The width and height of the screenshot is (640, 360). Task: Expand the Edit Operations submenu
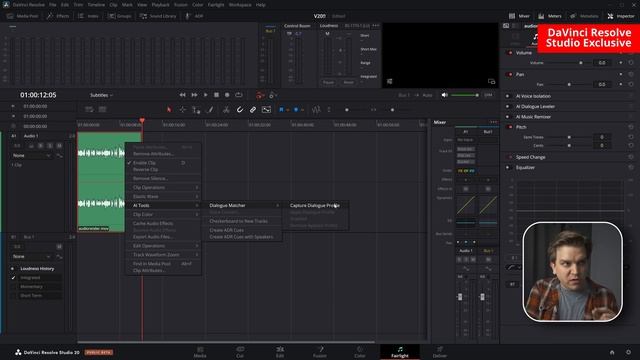pyautogui.click(x=163, y=246)
